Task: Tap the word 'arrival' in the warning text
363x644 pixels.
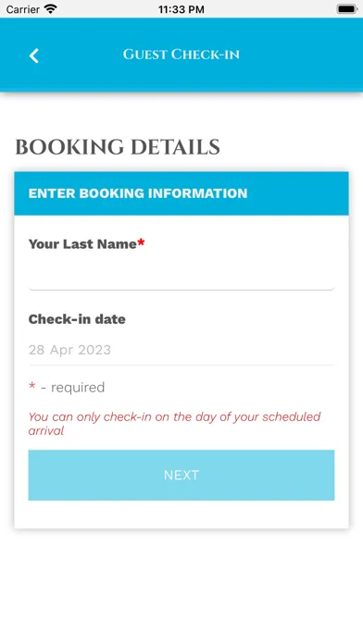Action: (46, 431)
